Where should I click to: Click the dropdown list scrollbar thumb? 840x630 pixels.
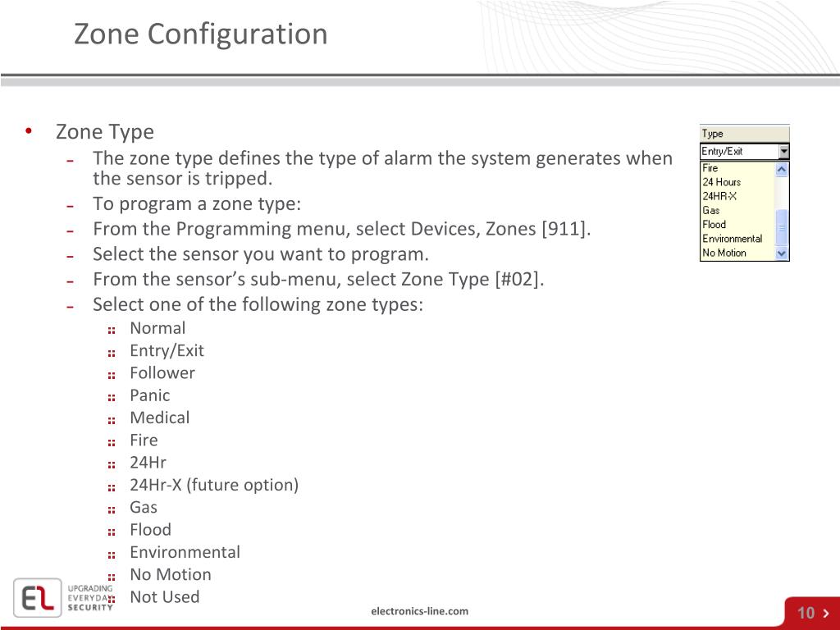tap(782, 227)
